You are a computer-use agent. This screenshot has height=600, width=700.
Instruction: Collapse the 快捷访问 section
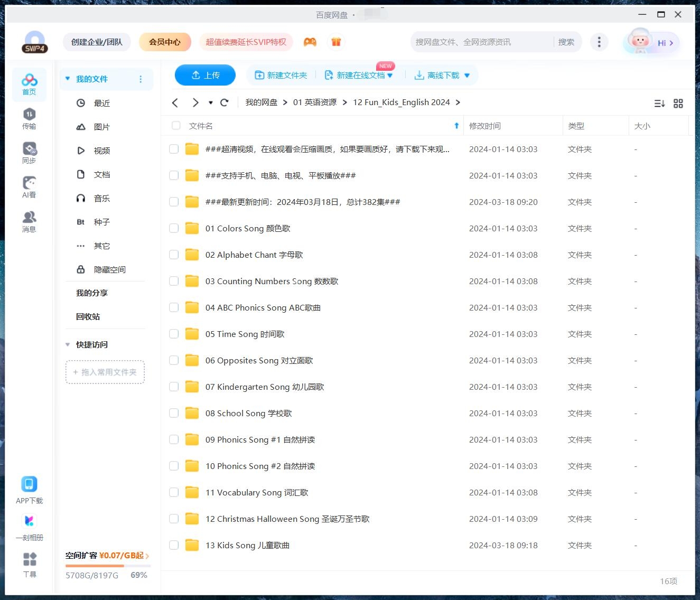point(68,344)
